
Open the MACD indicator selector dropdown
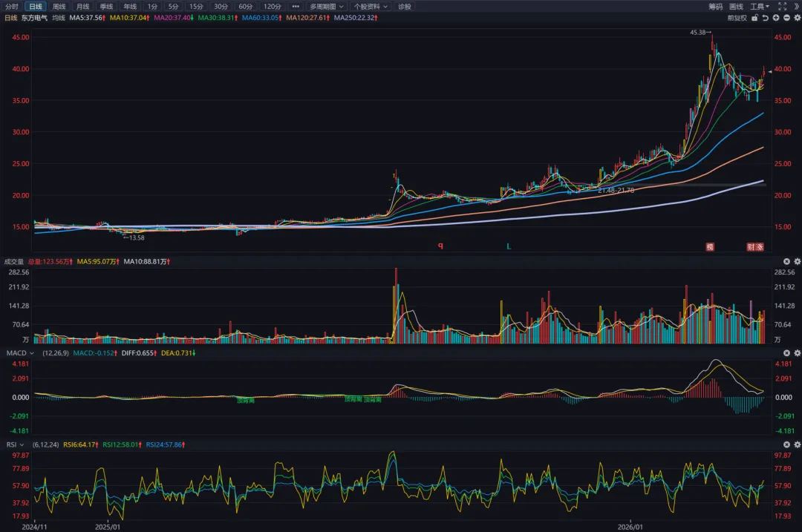pos(21,353)
